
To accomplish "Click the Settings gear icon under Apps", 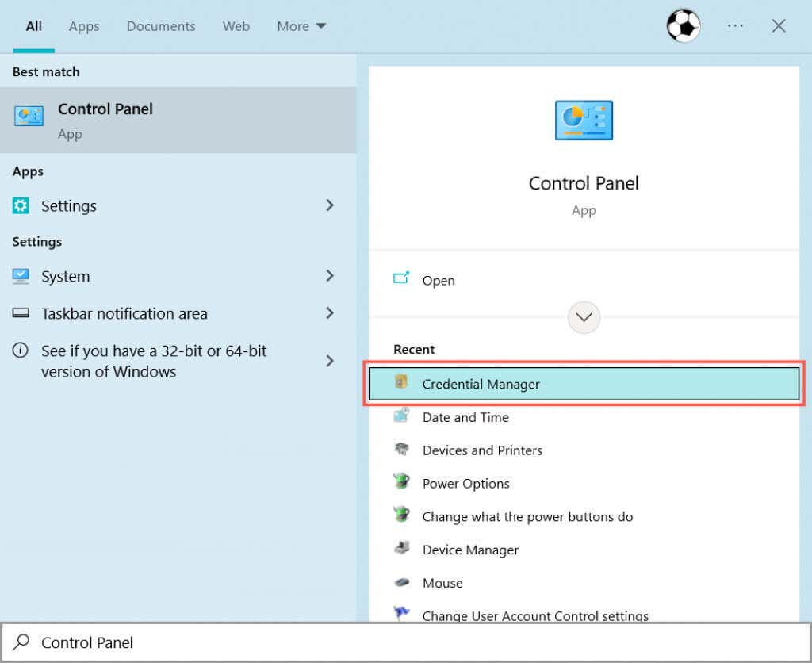I will (x=21, y=205).
